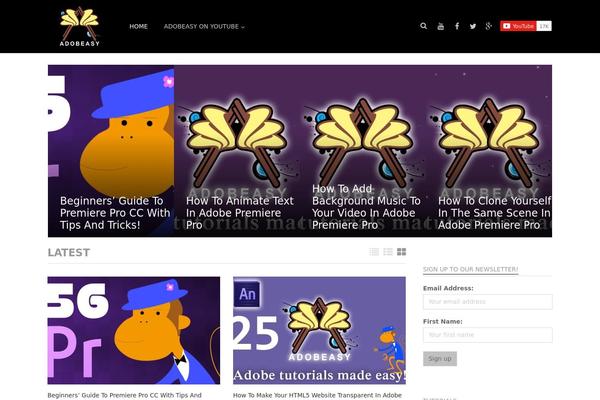The image size is (600, 400).
Task: Open the Adobe Animate 25 post thumbnail
Action: pyautogui.click(x=319, y=330)
